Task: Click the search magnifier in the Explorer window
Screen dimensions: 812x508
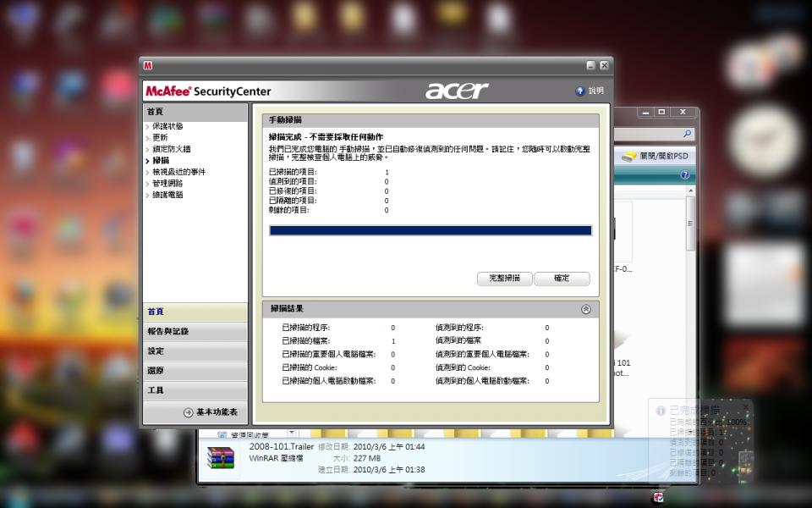Action: pos(687,134)
